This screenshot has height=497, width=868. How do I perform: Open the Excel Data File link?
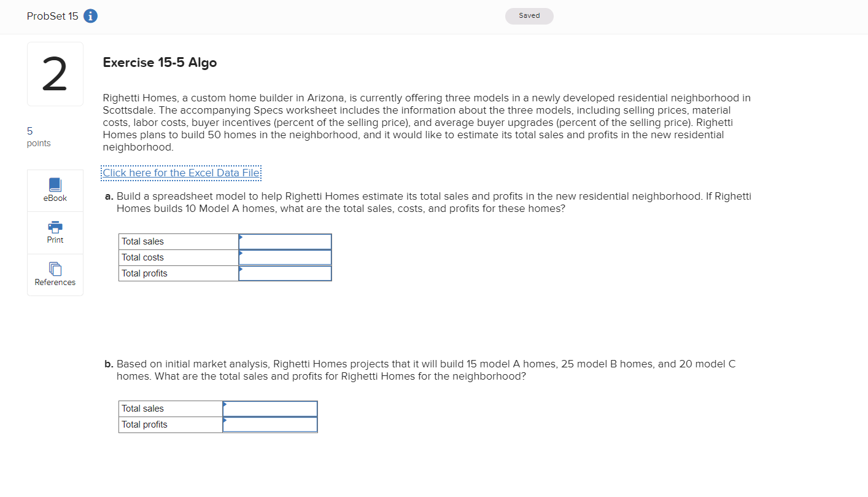point(181,173)
